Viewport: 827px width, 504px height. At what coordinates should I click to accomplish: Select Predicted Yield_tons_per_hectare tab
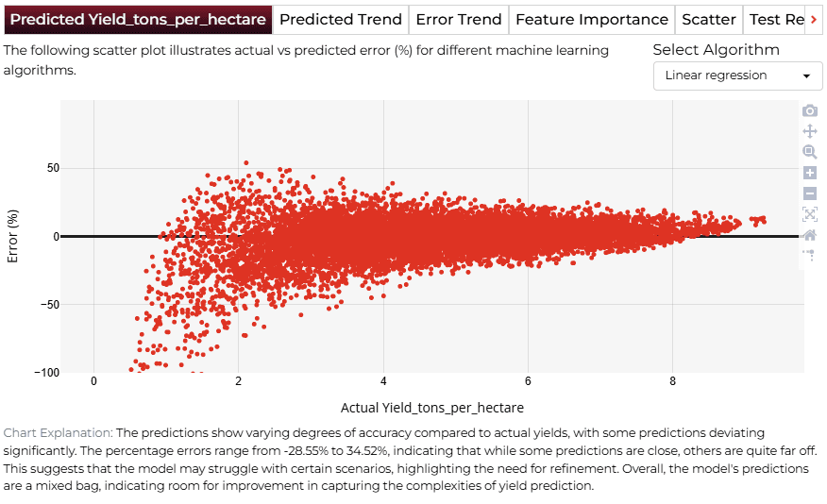(x=138, y=20)
